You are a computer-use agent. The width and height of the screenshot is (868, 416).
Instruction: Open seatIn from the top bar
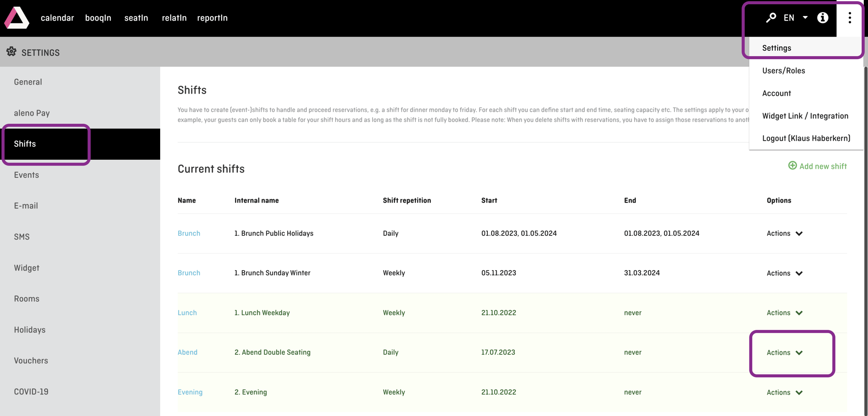pyautogui.click(x=136, y=18)
